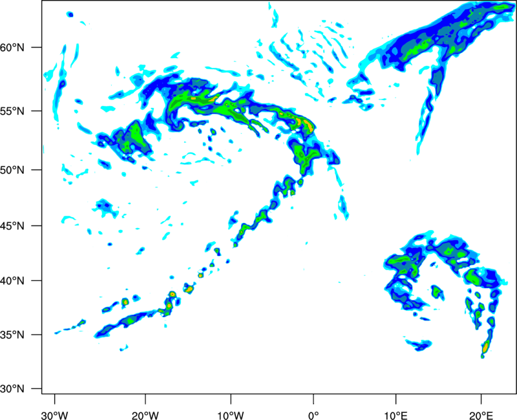Click the 10°E longitude label
Image resolution: width=517 pixels, height=420 pixels.
click(396, 415)
